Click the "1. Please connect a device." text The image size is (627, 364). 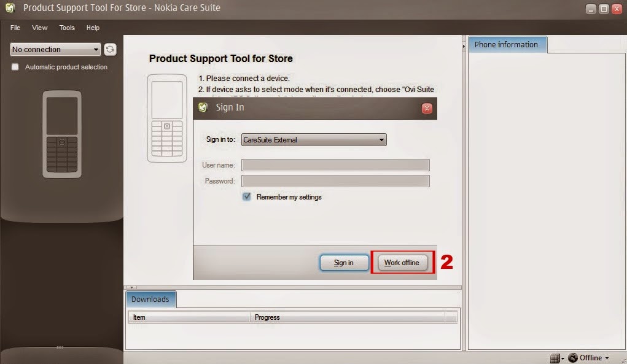(244, 79)
